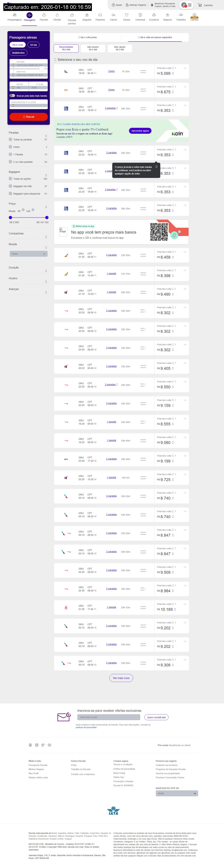Select the Disney icon in navigation
Screen dimensions: 224x868
(x=127, y=15)
